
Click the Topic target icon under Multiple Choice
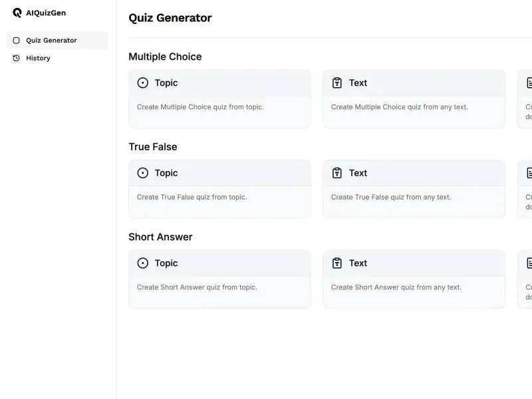click(143, 82)
